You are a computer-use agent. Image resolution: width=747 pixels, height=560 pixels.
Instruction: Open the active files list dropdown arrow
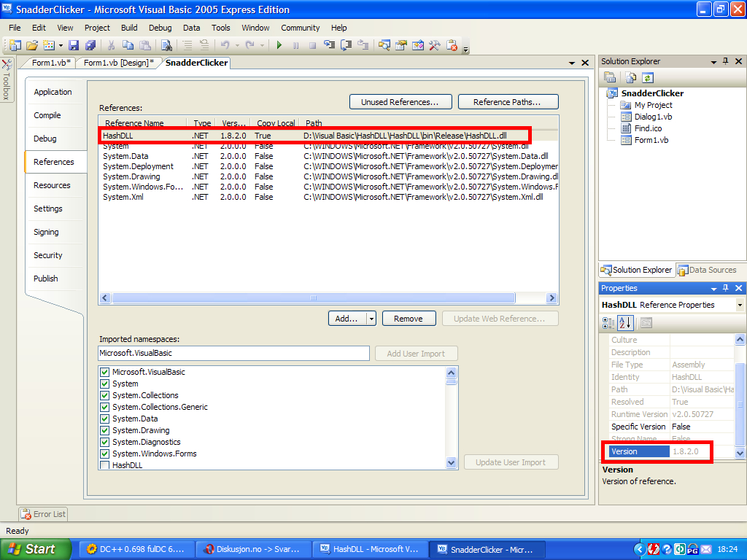572,63
